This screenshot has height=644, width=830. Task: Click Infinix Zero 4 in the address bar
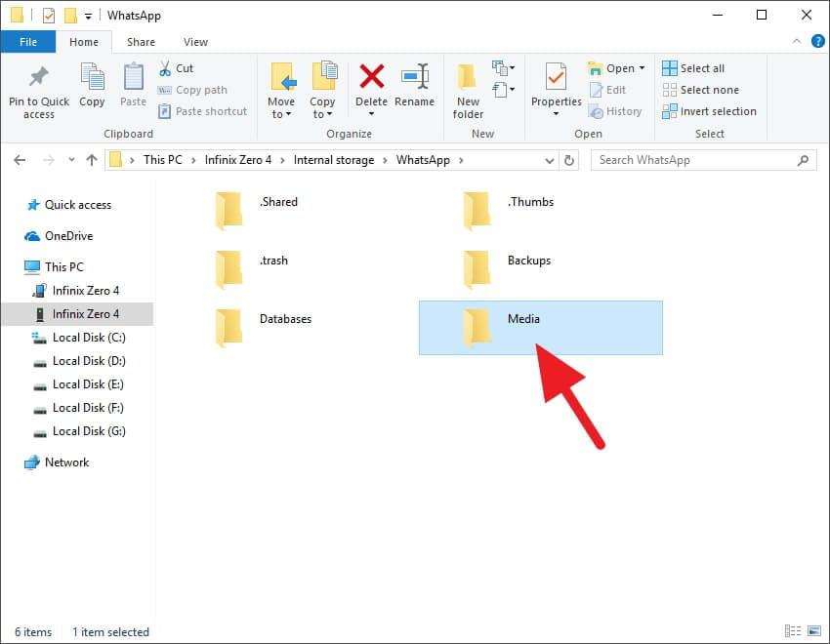click(237, 160)
